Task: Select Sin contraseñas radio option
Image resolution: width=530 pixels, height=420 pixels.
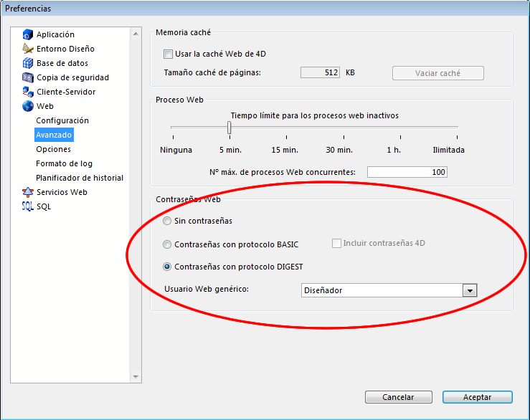Action: [x=168, y=221]
